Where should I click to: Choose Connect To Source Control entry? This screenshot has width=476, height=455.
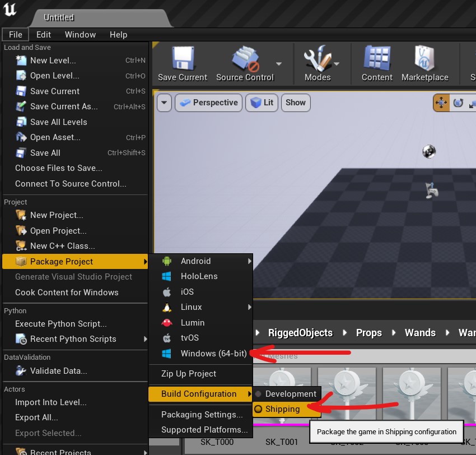(75, 184)
